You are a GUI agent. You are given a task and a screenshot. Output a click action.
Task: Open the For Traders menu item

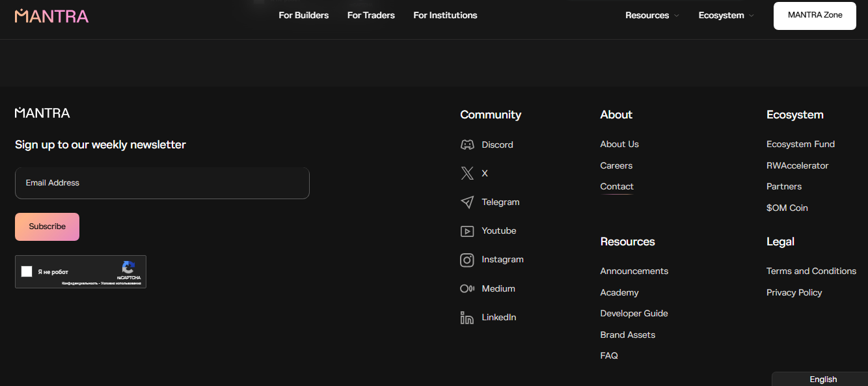[x=371, y=15]
